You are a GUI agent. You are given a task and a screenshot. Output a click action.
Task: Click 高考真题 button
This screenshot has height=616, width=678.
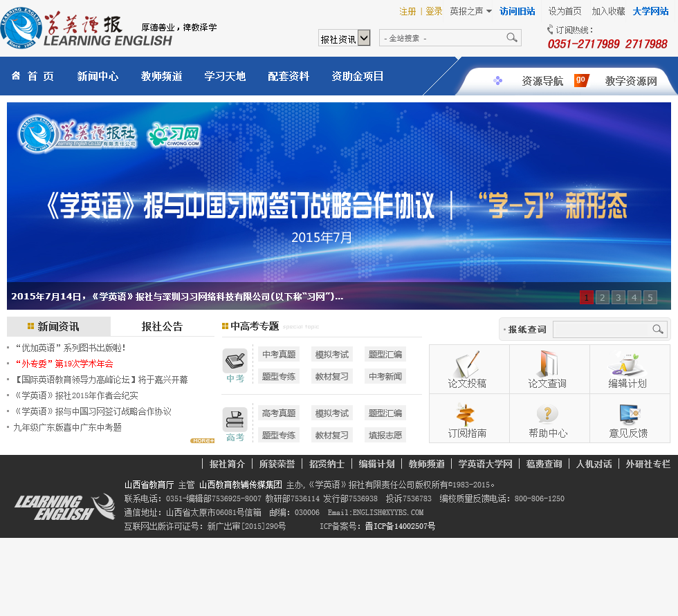point(279,413)
